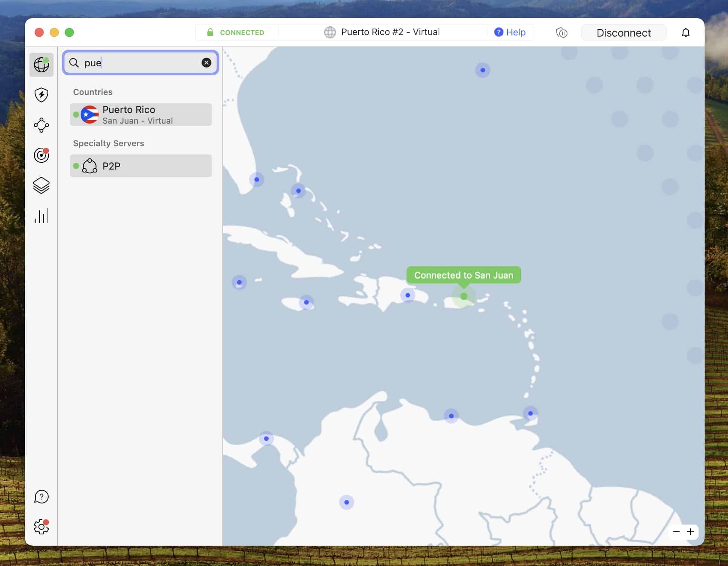The image size is (728, 566).
Task: Open Meshnet nodes sidebar icon
Action: 41,125
